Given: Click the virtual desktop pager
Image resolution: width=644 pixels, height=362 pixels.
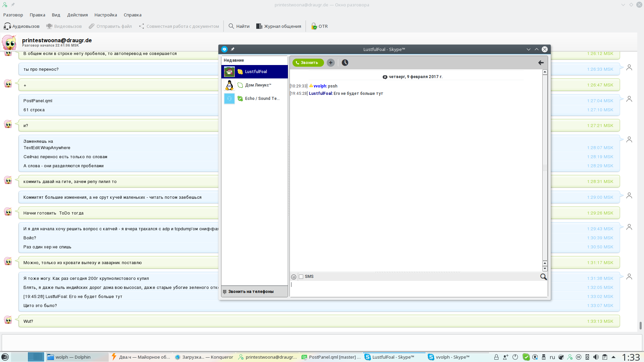Looking at the screenshot, I should pyautogui.click(x=28, y=357).
